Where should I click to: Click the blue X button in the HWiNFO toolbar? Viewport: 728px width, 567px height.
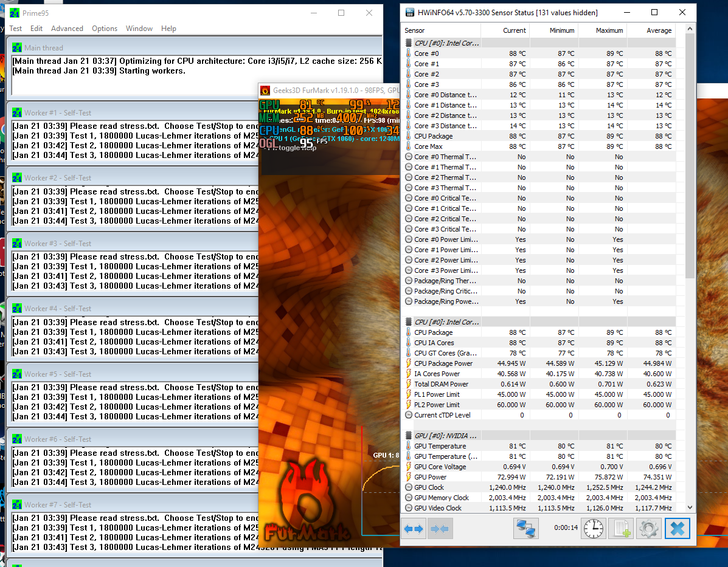pyautogui.click(x=678, y=529)
